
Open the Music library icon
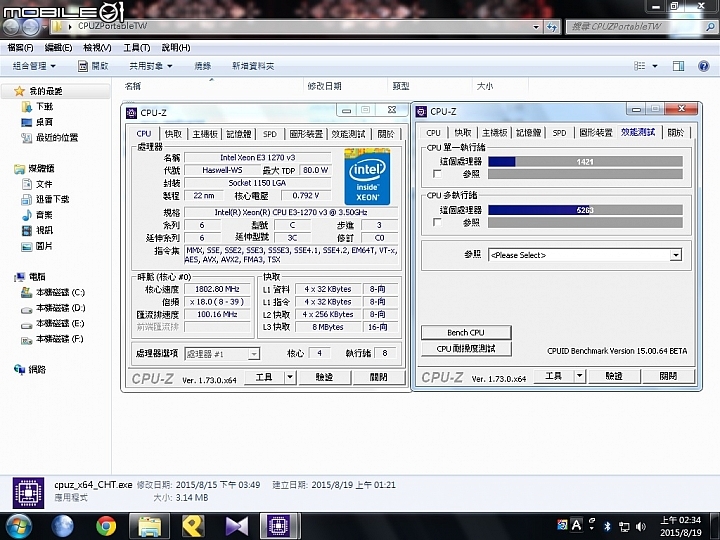click(x=27, y=214)
